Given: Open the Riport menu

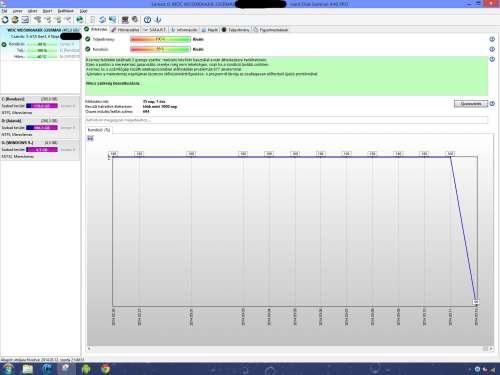Looking at the screenshot, I should 47,11.
